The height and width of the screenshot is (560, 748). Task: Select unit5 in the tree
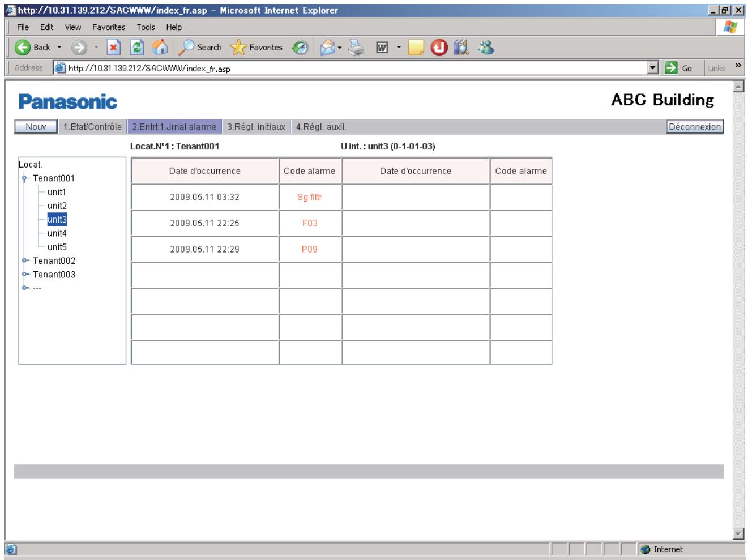pyautogui.click(x=57, y=247)
